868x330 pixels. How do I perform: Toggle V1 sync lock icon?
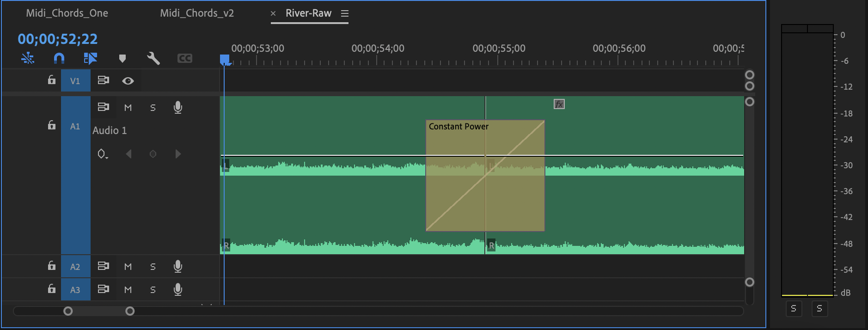pyautogui.click(x=103, y=80)
